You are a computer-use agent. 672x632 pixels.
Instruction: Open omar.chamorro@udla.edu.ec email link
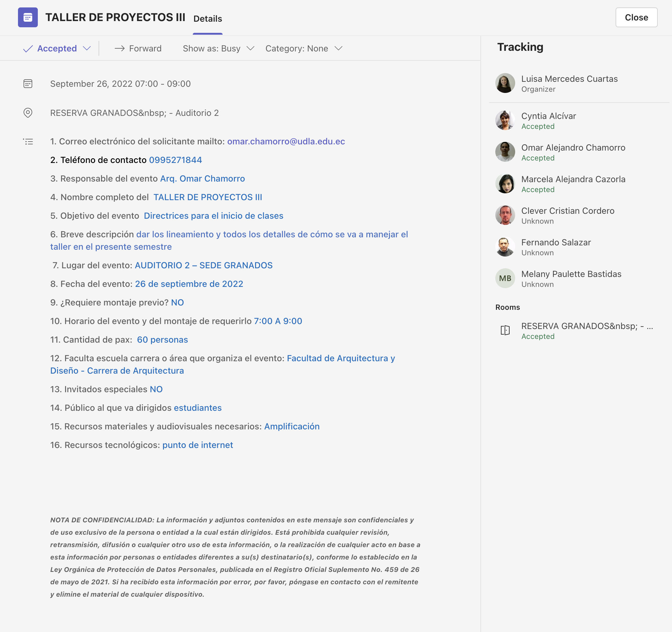click(286, 141)
